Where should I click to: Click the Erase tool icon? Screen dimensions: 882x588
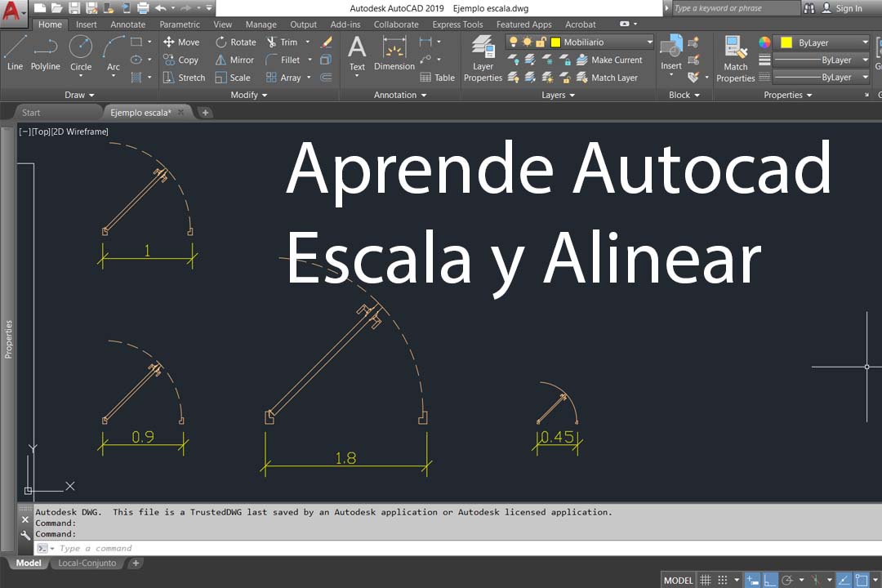[x=326, y=42]
